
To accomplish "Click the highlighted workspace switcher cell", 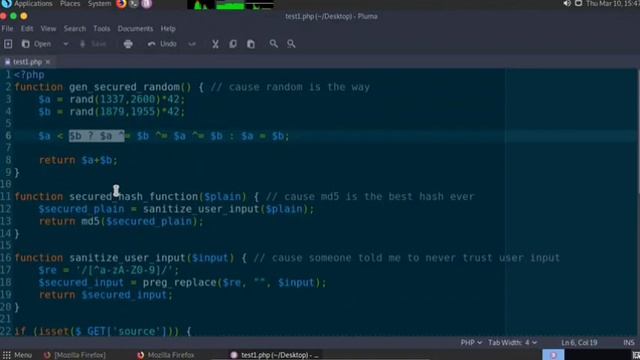I will tap(553, 355).
